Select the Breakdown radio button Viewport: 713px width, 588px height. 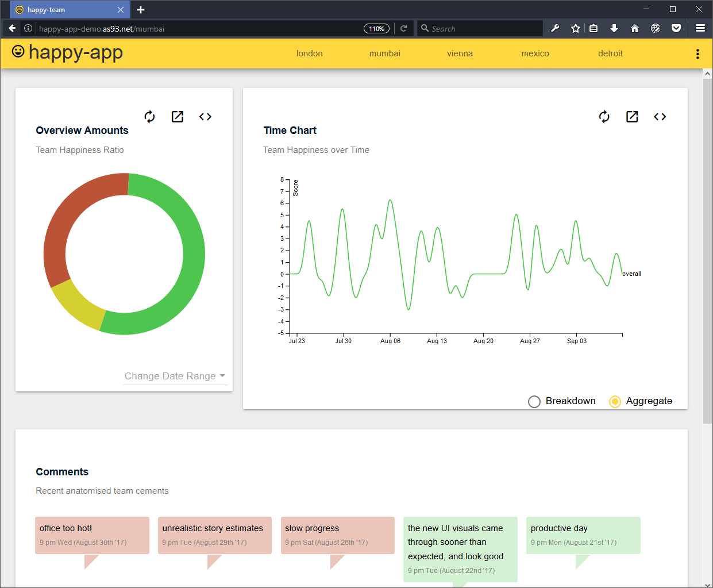tap(534, 401)
